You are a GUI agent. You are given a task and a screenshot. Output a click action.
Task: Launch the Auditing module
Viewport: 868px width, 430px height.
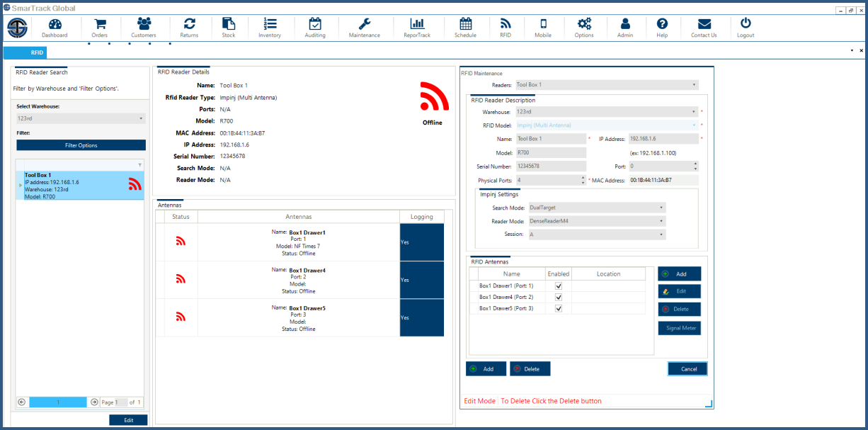(315, 28)
